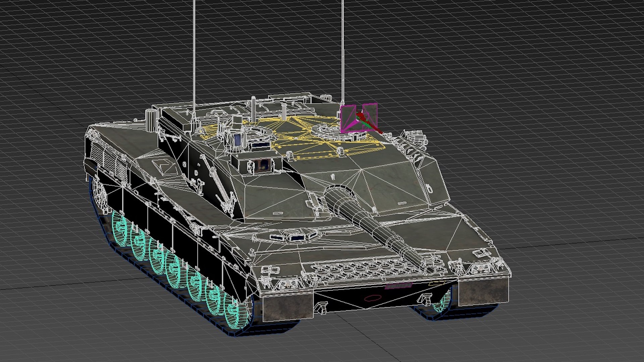Select the right tall antenna mast
This screenshot has height=362, width=644.
click(x=342, y=52)
